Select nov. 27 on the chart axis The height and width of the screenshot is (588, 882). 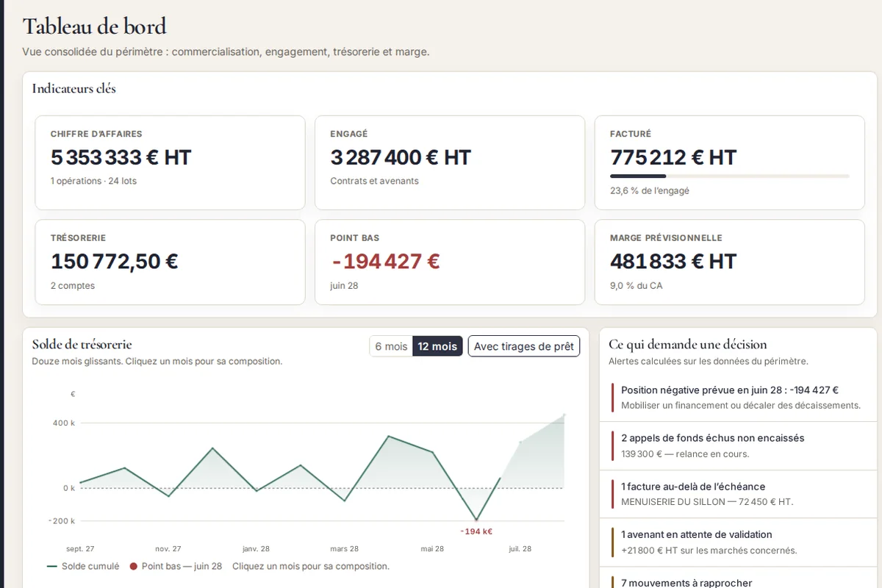point(168,548)
